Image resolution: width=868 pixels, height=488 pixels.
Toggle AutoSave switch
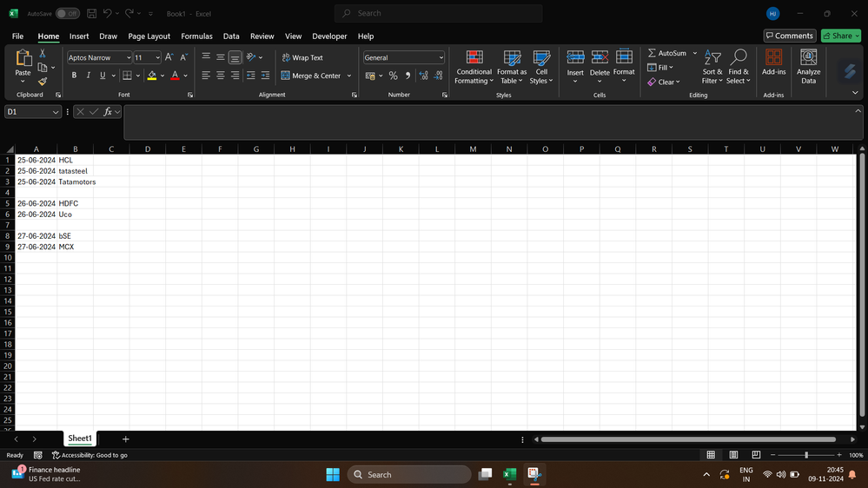(x=68, y=13)
